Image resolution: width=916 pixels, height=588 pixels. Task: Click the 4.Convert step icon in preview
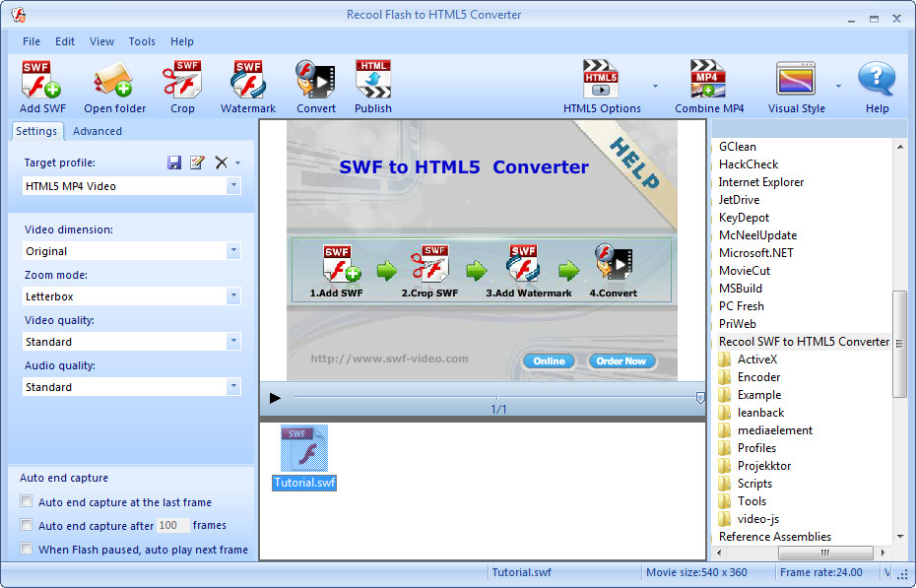(x=614, y=262)
